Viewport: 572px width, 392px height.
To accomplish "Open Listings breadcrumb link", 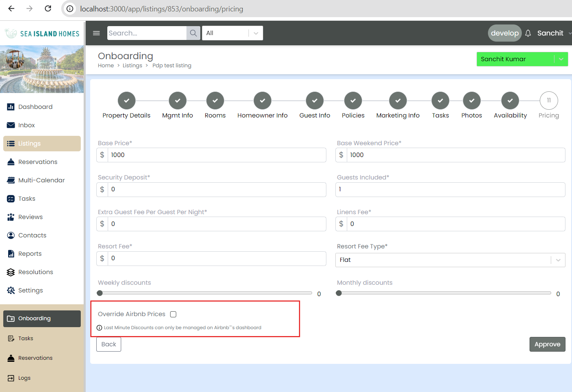I will click(133, 66).
